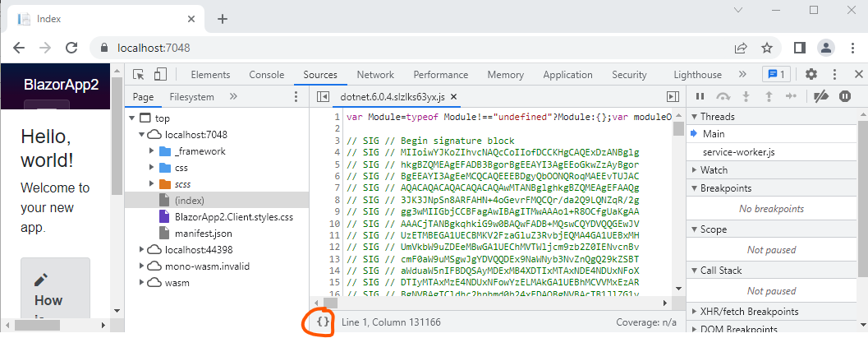
Task: Open a new browser tab
Action: (x=222, y=19)
